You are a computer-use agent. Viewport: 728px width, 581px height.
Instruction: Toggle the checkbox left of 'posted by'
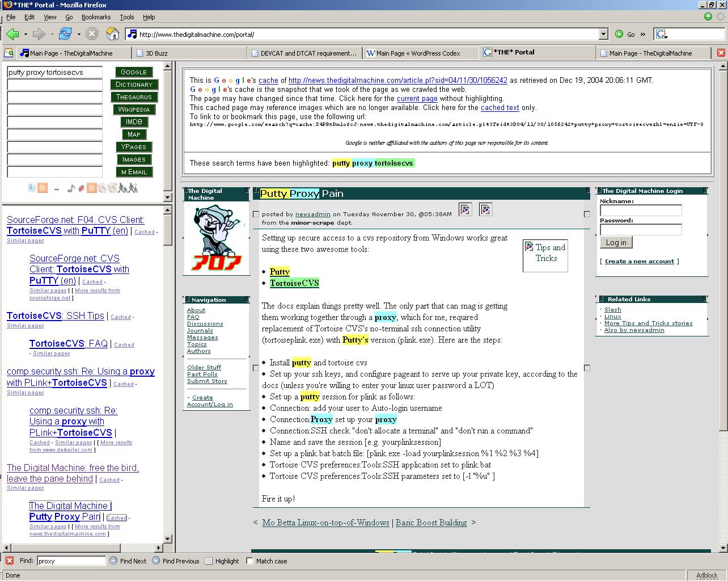pyautogui.click(x=256, y=214)
